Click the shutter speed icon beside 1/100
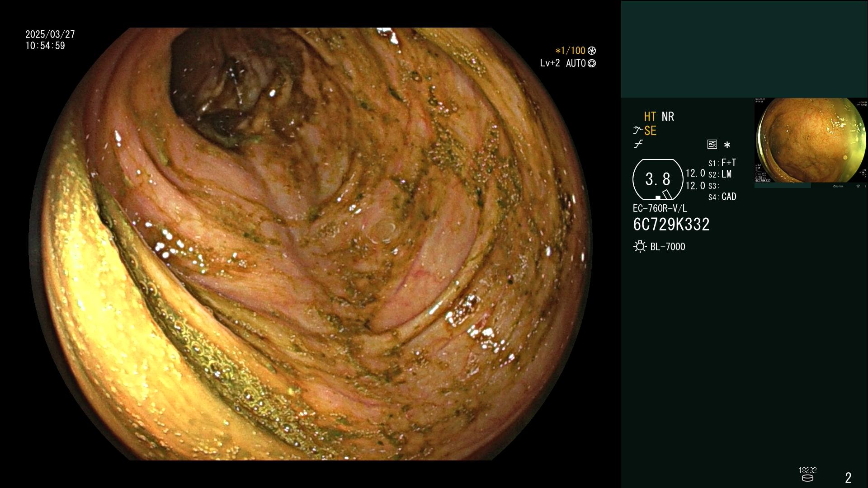Viewport: 868px width, 488px height. pyautogui.click(x=592, y=51)
